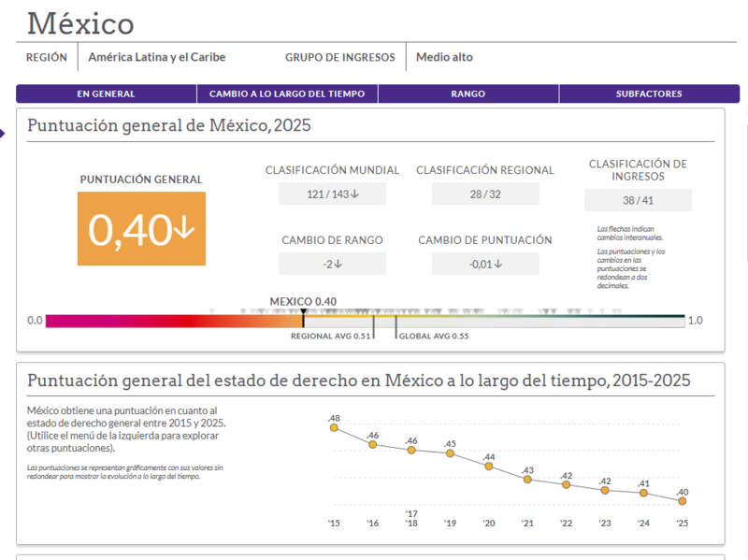Click the 38/41 income ranking value

coord(638,200)
